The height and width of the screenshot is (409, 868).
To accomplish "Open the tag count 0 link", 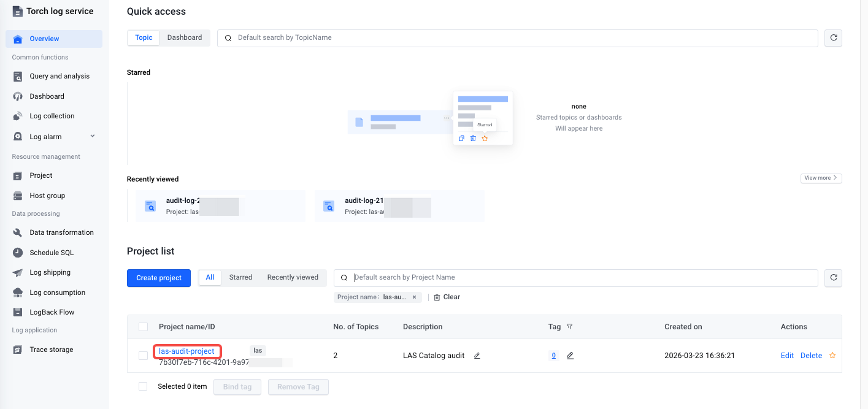I will pyautogui.click(x=554, y=356).
